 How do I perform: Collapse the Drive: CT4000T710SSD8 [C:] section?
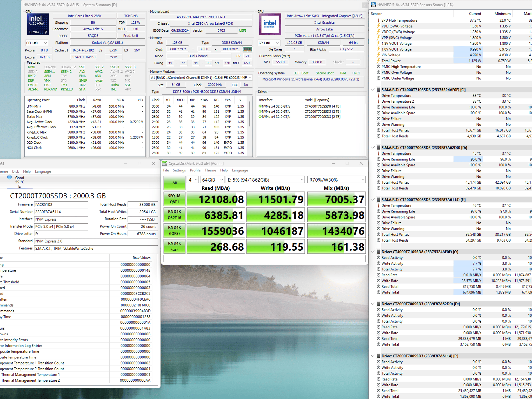(373, 252)
